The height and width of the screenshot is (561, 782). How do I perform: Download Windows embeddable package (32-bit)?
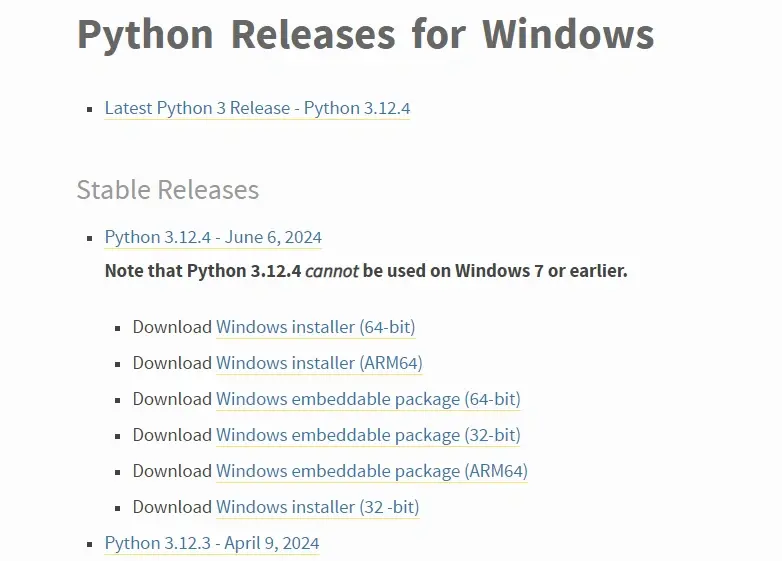368,435
